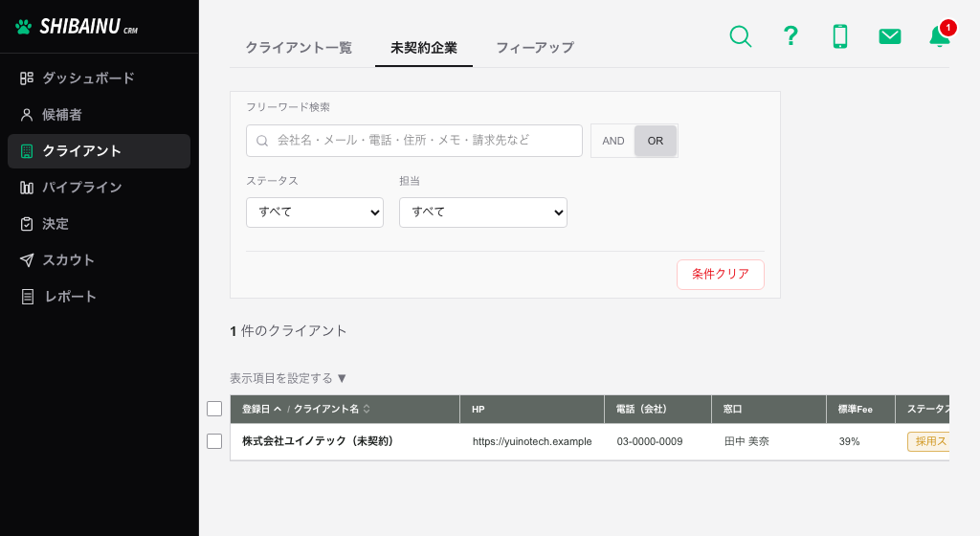Switch to 未契約企業 tab
The height and width of the screenshot is (536, 980).
point(424,48)
